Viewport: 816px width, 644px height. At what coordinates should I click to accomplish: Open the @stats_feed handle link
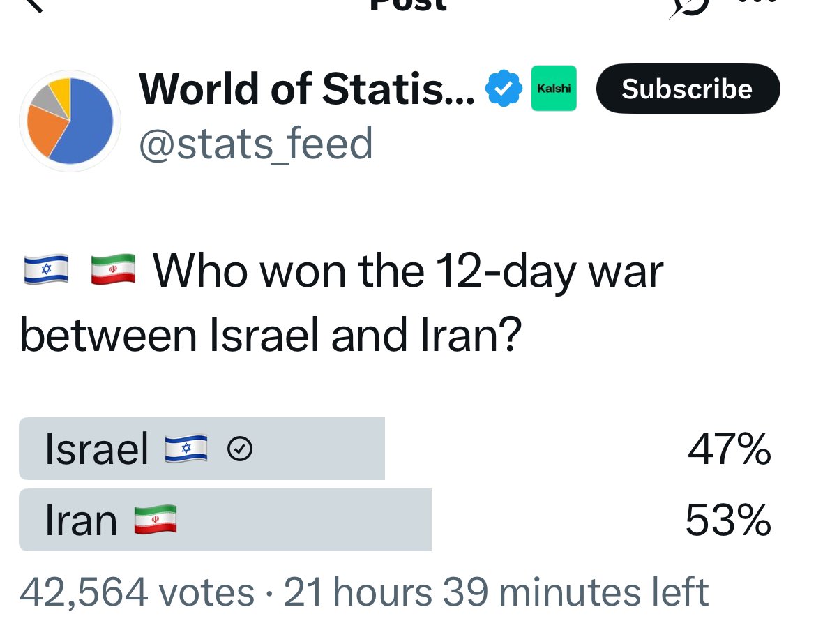(256, 143)
